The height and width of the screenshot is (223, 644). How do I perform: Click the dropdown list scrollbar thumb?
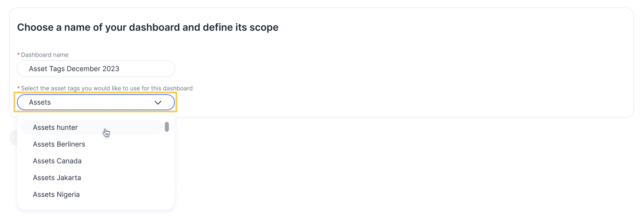point(167,127)
